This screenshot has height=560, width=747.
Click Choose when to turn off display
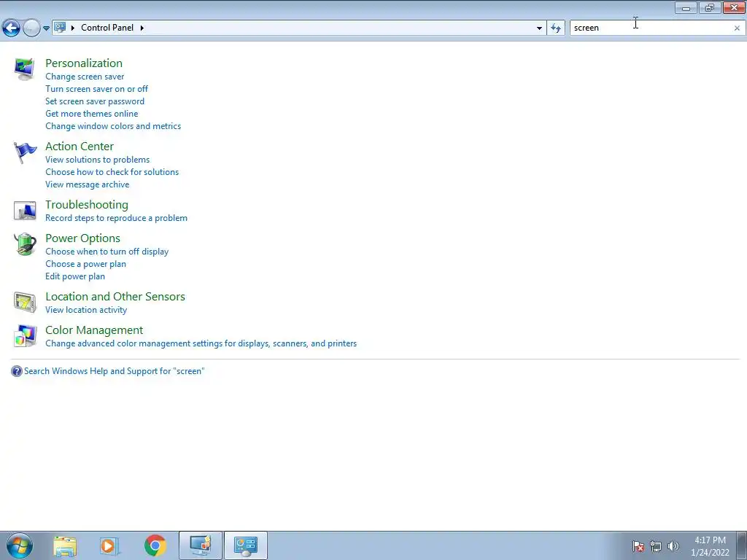[107, 252]
